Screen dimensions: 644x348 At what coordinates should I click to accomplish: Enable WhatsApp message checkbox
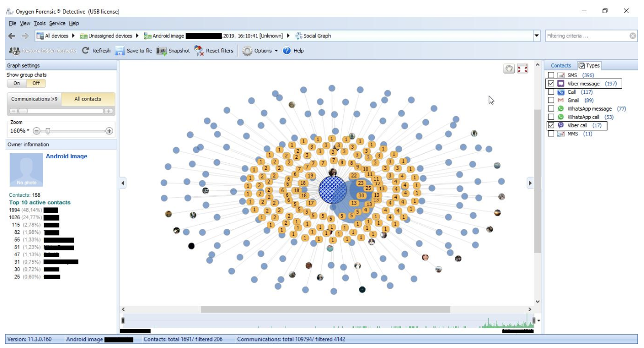[551, 109]
